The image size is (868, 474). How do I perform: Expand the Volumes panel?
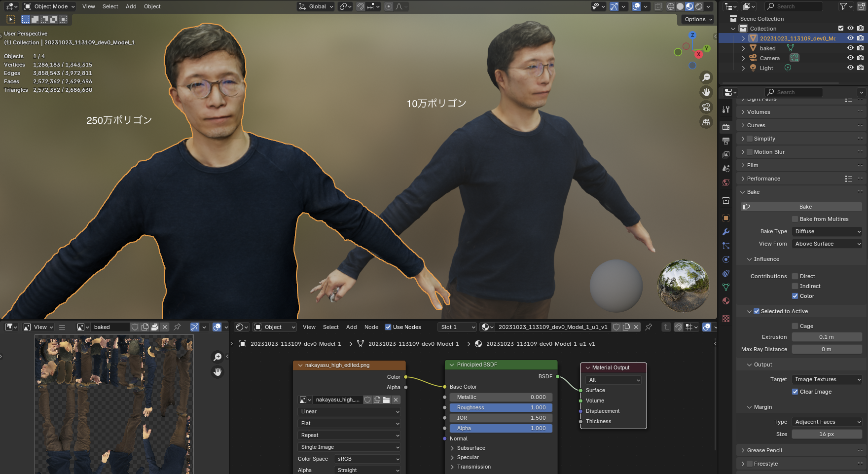click(758, 112)
